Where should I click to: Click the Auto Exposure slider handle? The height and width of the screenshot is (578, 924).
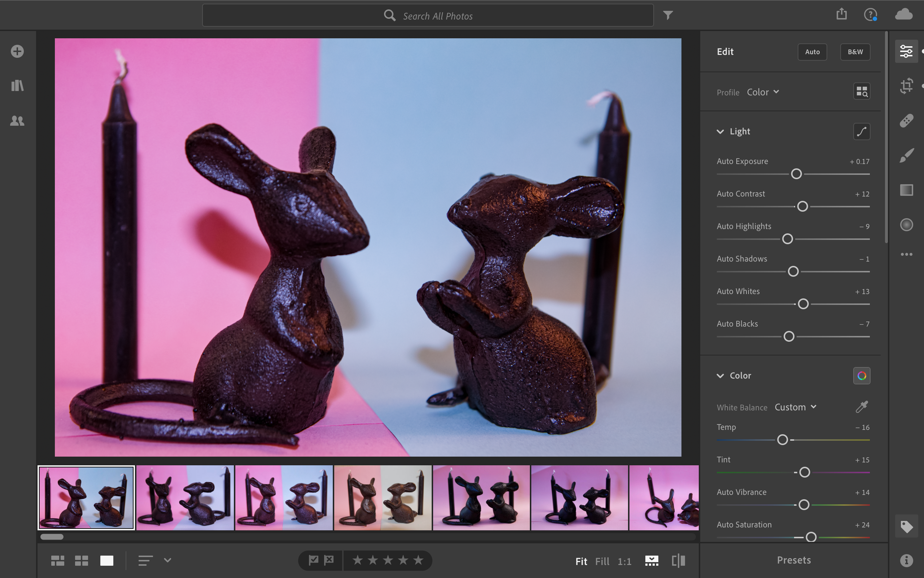796,174
